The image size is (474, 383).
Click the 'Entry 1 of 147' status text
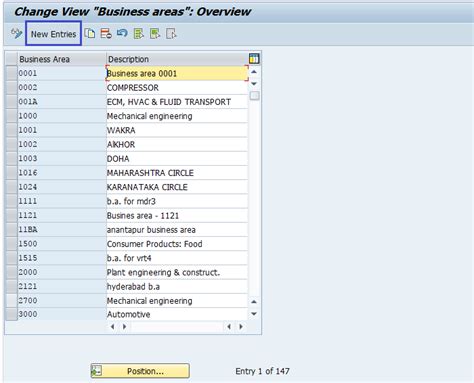[x=262, y=371]
